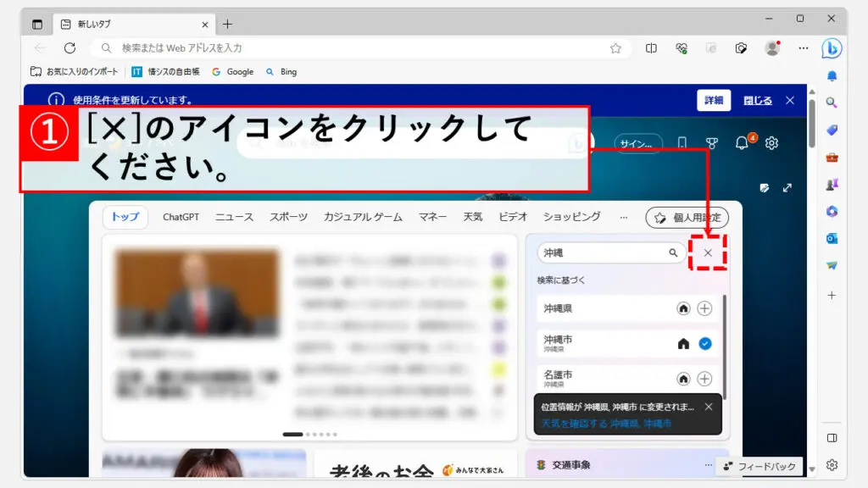Viewport: 868px width, 488px height.
Task: Open the notifications bell with 4 badge
Action: (743, 143)
